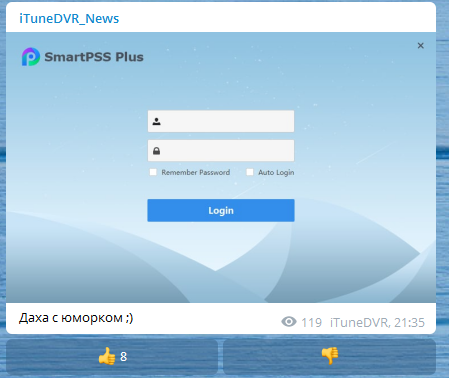Open the iTuneDVR_News channel name link
Image resolution: width=449 pixels, height=378 pixels.
[x=69, y=19]
